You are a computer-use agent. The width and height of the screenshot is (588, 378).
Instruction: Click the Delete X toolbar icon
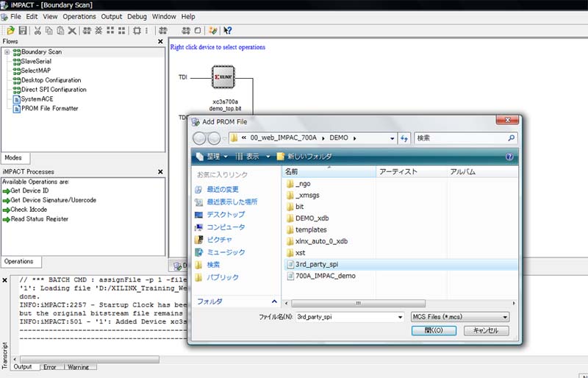coord(72,30)
